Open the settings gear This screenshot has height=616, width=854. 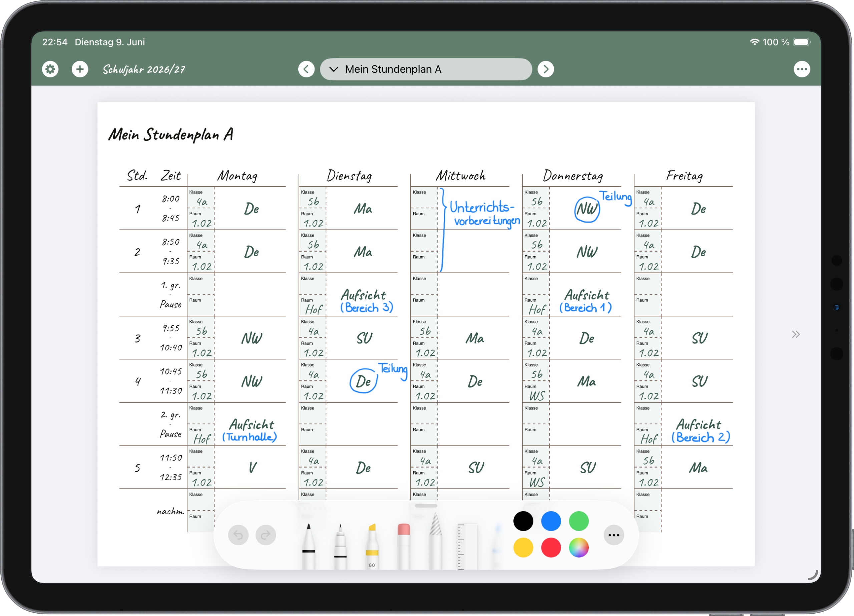point(50,69)
